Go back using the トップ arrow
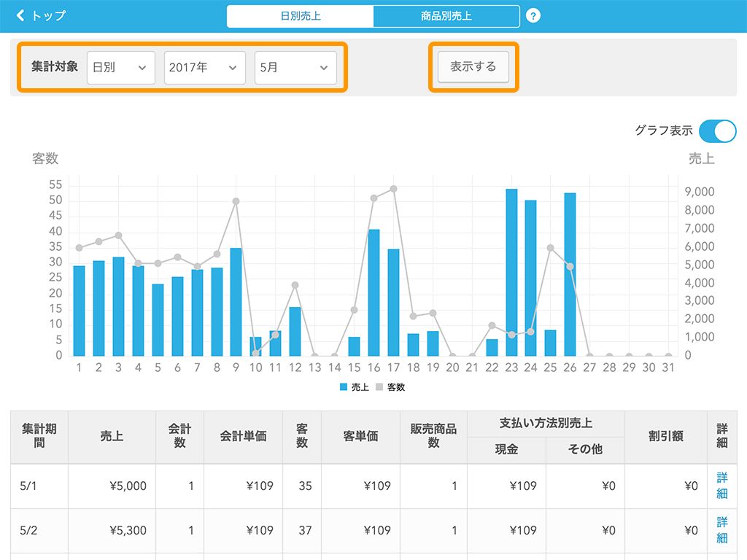747x560 pixels. pyautogui.click(x=41, y=16)
